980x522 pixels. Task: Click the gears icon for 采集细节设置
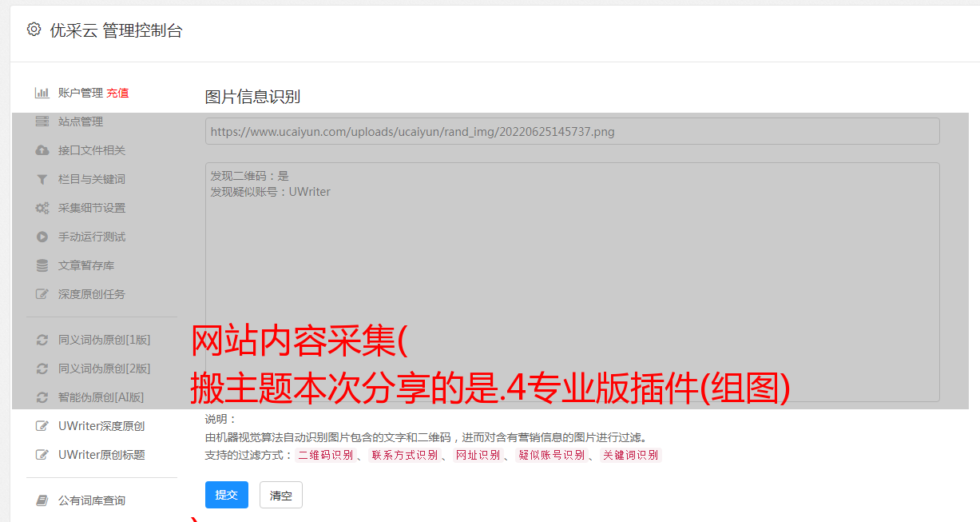[x=42, y=208]
